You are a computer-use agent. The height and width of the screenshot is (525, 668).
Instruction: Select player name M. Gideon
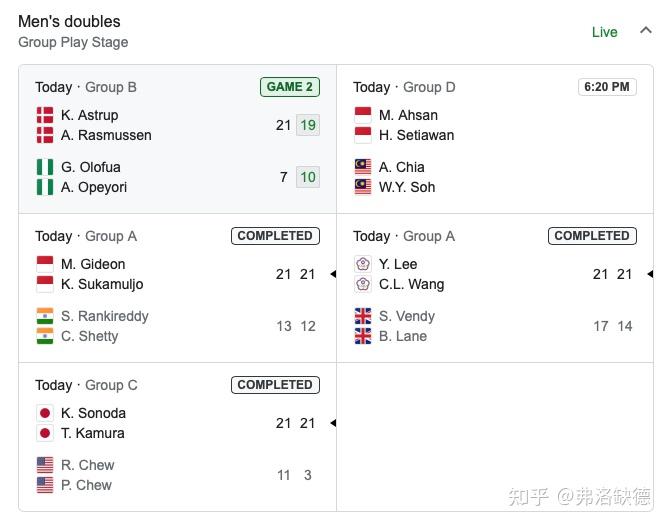93,264
